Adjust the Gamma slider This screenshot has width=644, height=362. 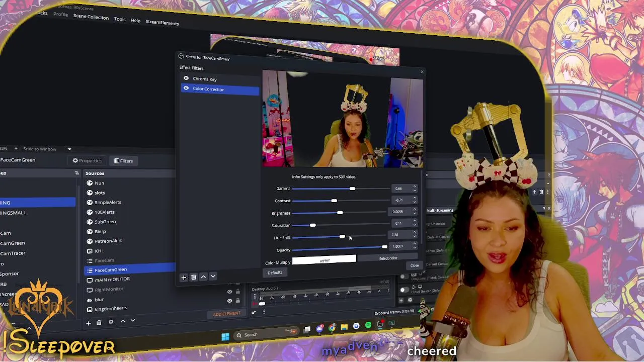tap(341, 189)
